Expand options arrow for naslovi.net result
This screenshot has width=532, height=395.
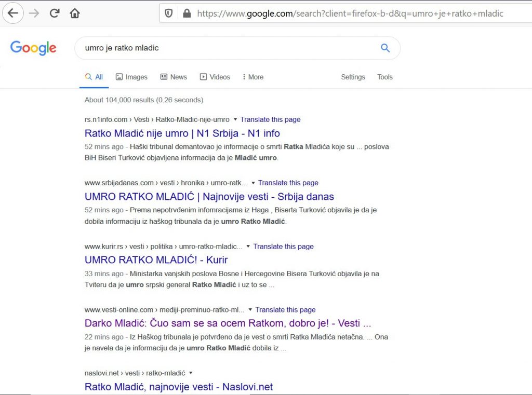pos(191,373)
